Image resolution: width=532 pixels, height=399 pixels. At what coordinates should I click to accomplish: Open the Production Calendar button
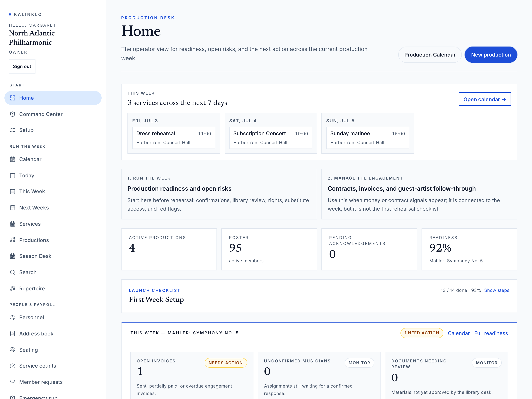tap(430, 55)
